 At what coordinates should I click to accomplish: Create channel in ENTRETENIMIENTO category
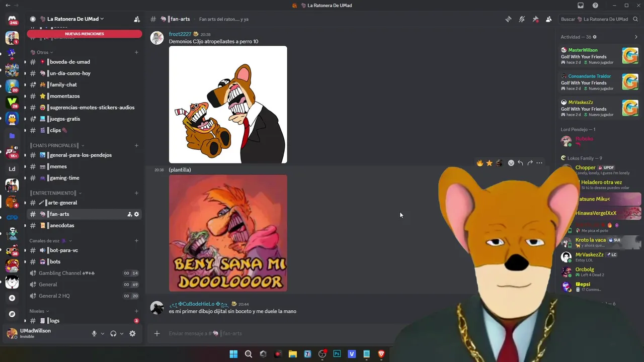pyautogui.click(x=136, y=193)
